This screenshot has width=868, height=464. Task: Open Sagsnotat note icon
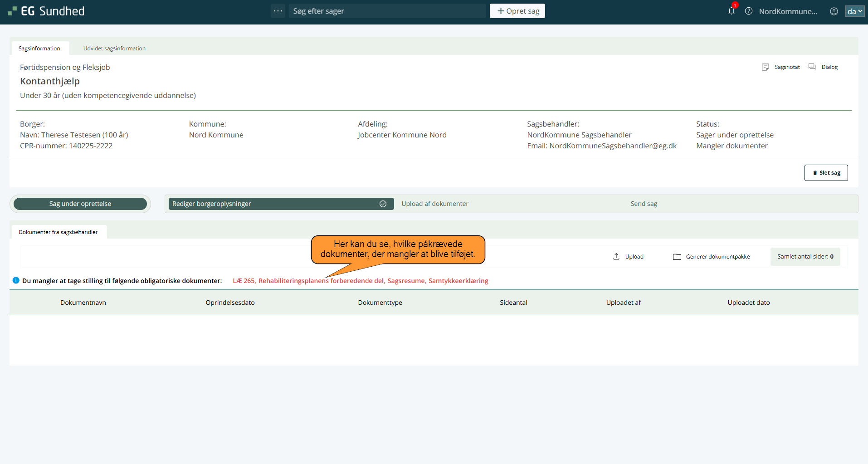tap(766, 67)
